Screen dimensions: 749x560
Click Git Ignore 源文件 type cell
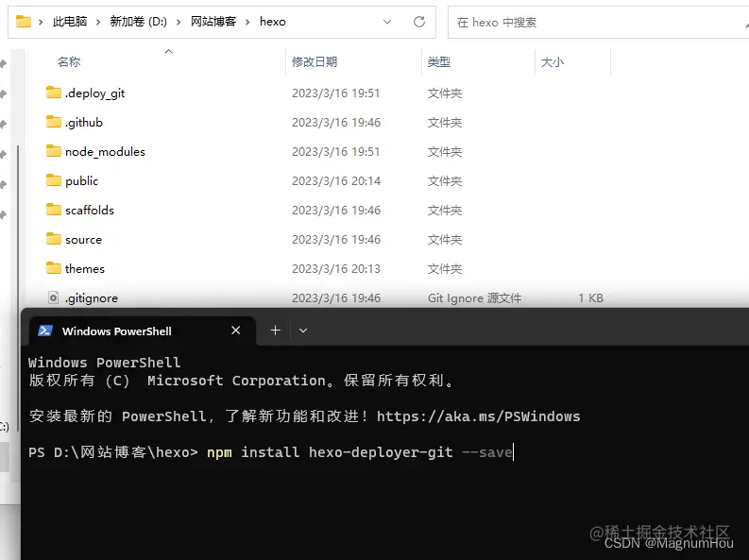pos(474,297)
